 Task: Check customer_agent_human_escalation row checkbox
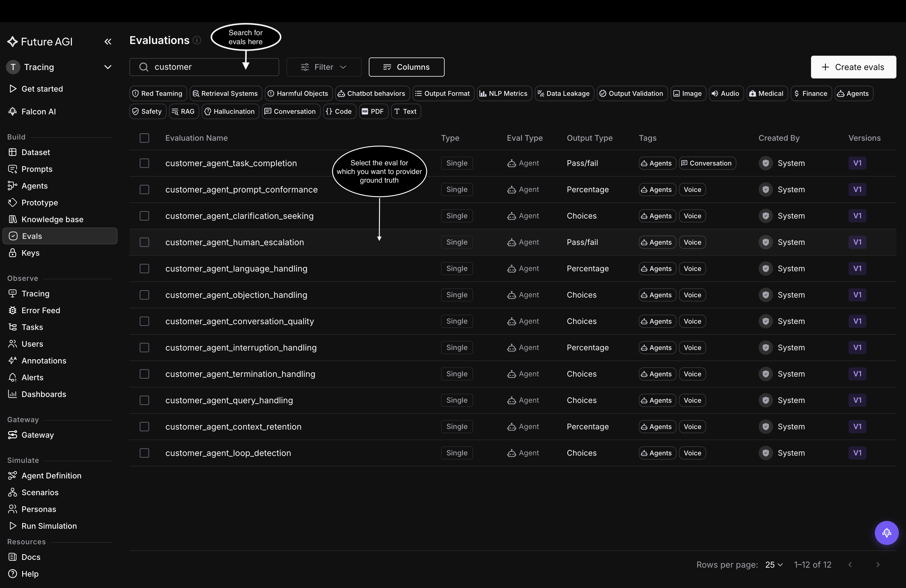pos(144,242)
